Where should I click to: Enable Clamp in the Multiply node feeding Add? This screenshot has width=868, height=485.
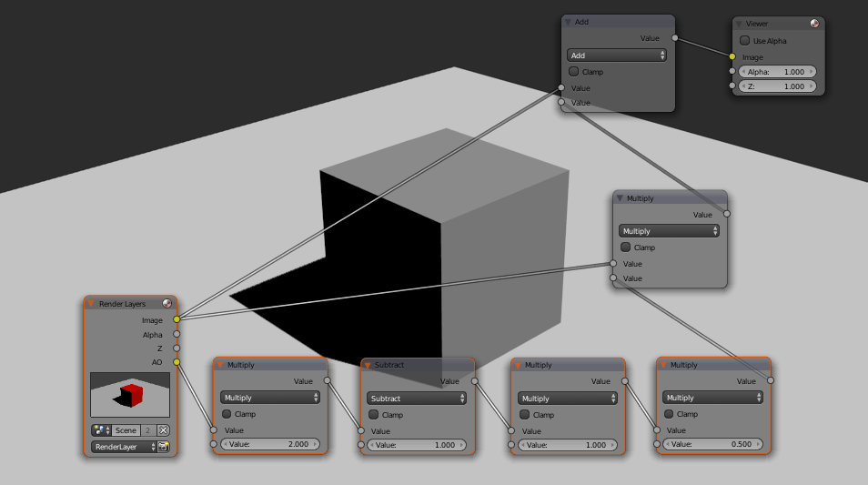(626, 247)
